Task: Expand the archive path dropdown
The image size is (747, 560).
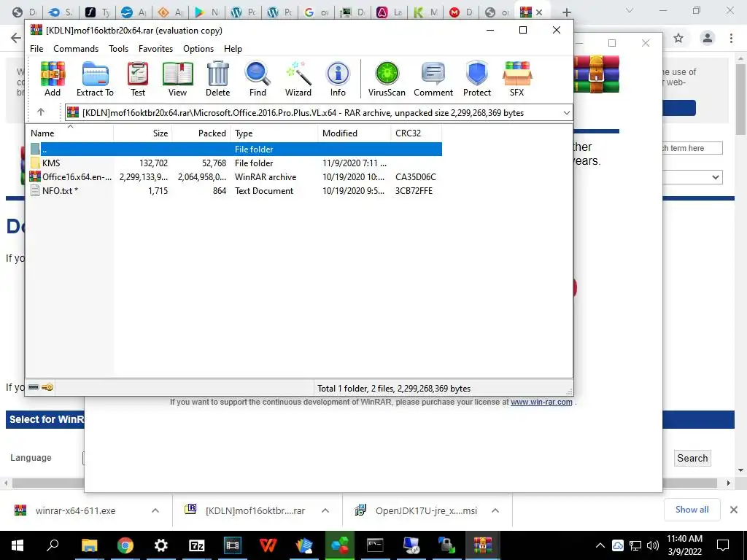Action: point(566,113)
